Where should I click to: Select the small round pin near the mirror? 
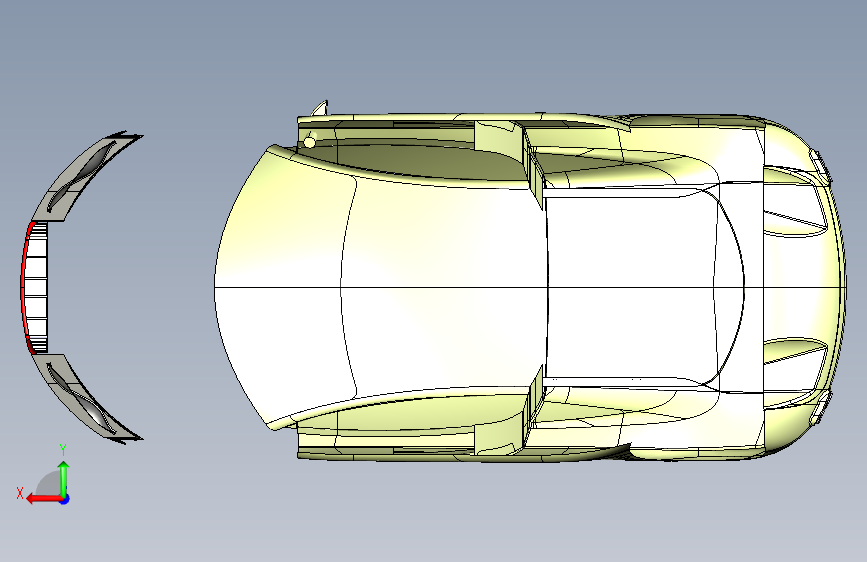coord(310,143)
